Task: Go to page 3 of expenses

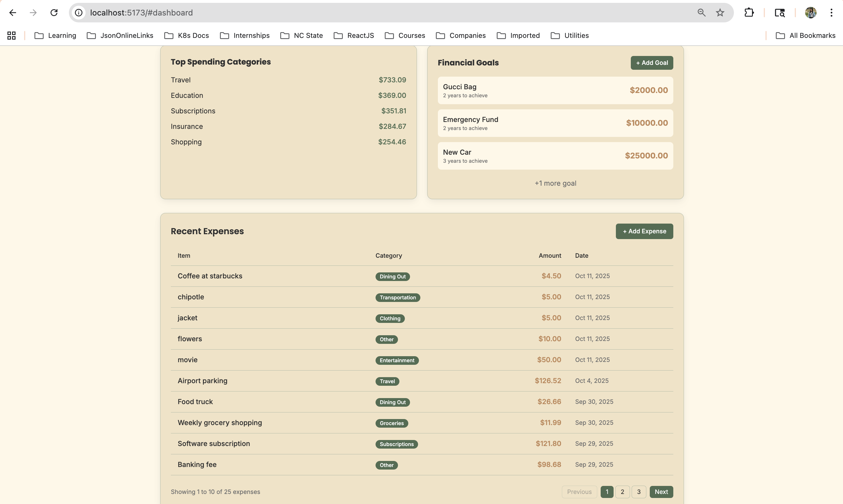Action: click(x=639, y=491)
